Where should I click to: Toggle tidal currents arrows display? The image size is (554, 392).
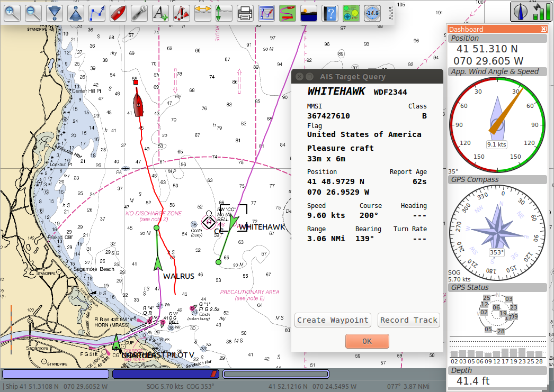(203, 13)
